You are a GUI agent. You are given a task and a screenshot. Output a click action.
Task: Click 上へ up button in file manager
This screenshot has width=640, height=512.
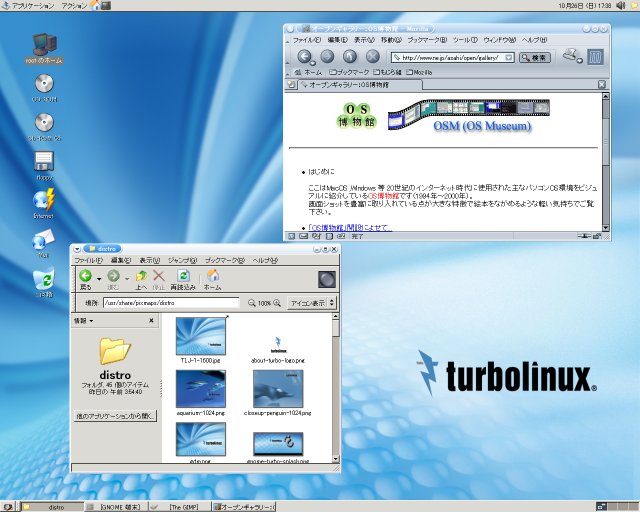pos(141,280)
